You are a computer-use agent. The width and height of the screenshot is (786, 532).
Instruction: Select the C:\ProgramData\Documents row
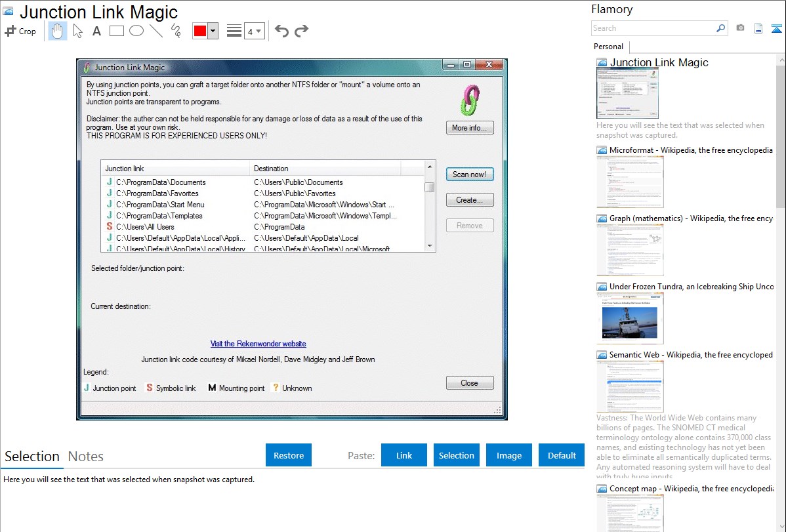[262, 182]
